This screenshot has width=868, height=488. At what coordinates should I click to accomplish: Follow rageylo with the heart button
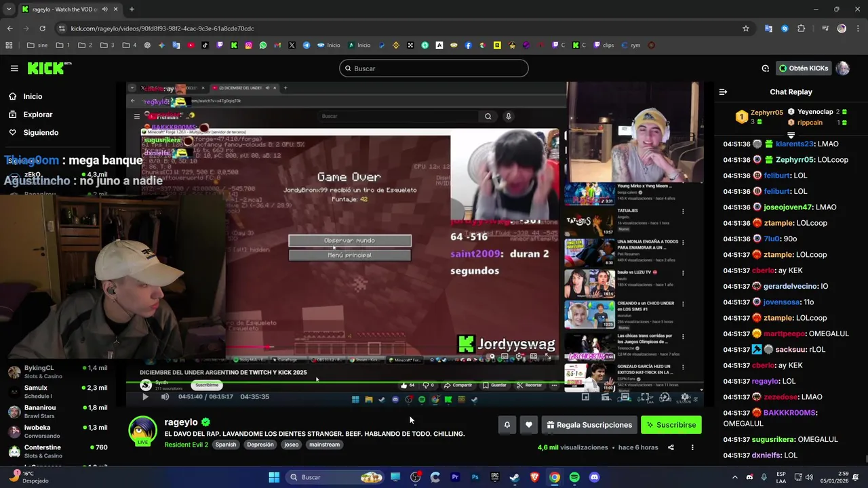[x=529, y=425]
